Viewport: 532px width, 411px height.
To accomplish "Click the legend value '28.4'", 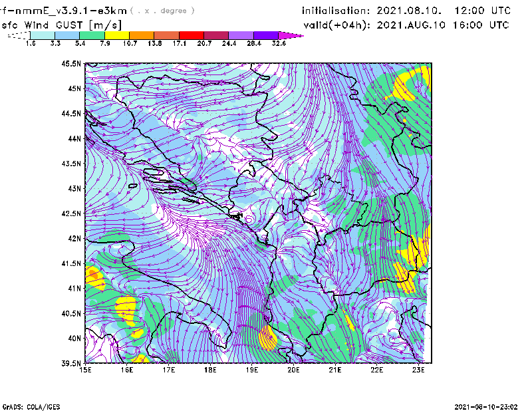I will click(x=254, y=43).
